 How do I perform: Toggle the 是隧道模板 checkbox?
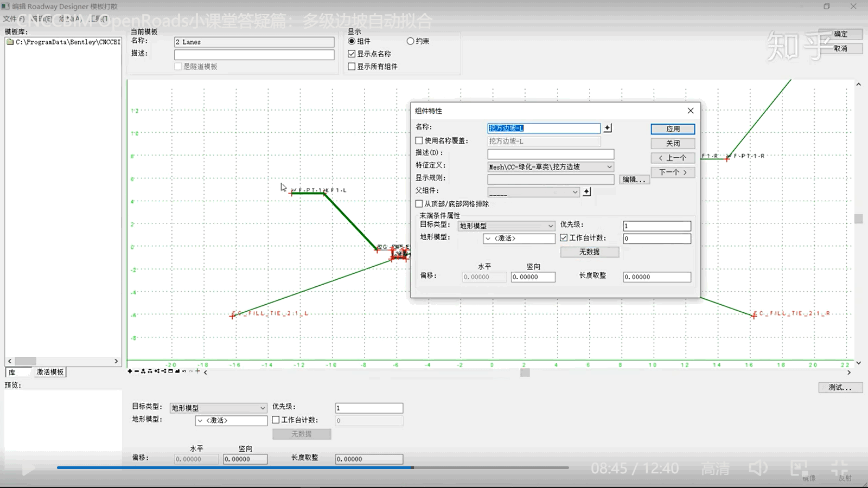point(178,66)
